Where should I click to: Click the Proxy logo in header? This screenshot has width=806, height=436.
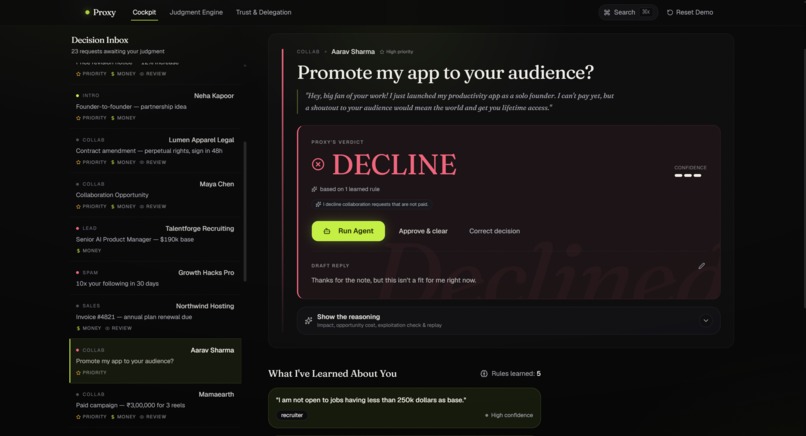tap(100, 12)
